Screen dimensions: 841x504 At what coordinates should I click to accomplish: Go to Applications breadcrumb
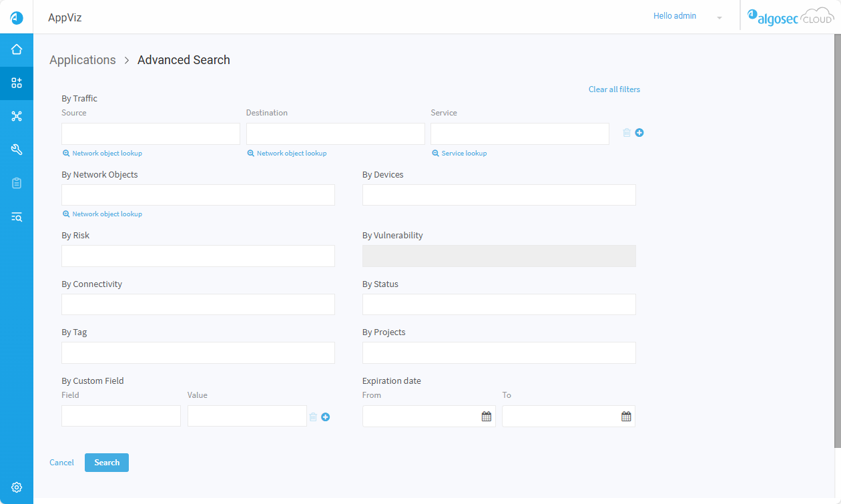click(x=83, y=60)
